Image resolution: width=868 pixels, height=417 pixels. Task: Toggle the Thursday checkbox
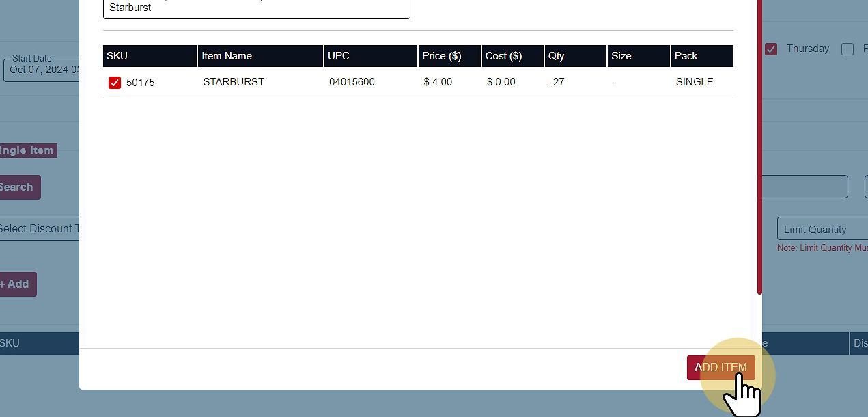(771, 49)
